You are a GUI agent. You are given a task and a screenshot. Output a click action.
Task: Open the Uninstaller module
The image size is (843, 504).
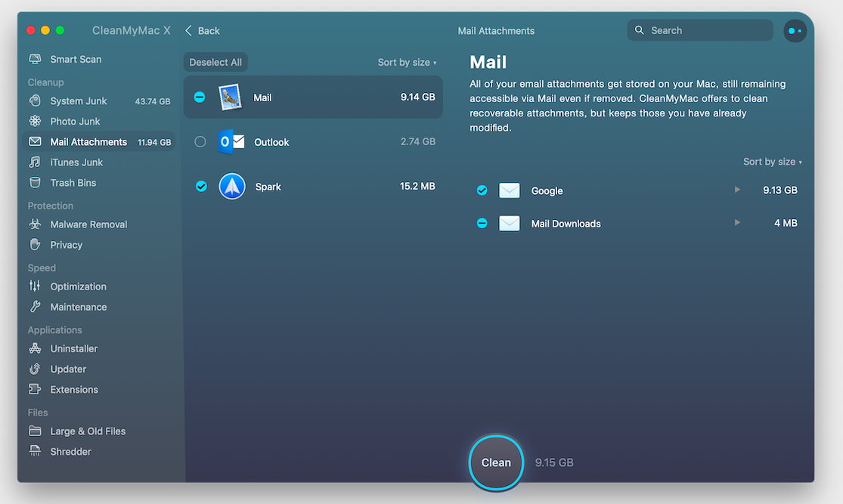pos(100,348)
